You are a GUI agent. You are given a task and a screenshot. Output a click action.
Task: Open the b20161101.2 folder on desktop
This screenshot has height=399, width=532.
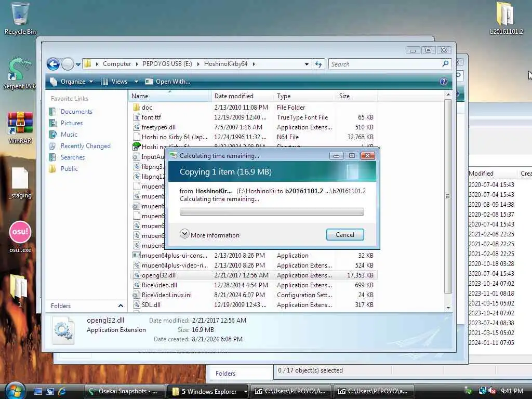click(506, 19)
